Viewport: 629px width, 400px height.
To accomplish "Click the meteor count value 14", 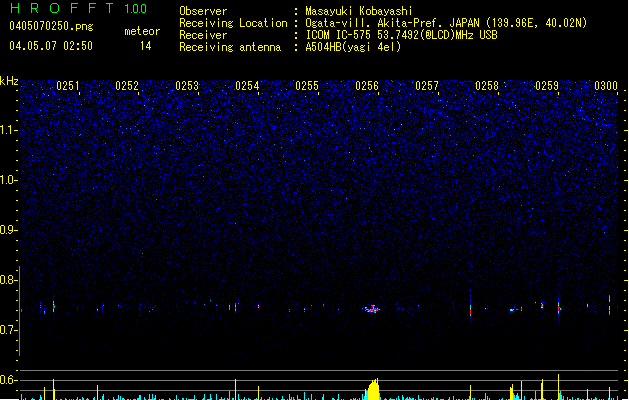I will tap(146, 46).
